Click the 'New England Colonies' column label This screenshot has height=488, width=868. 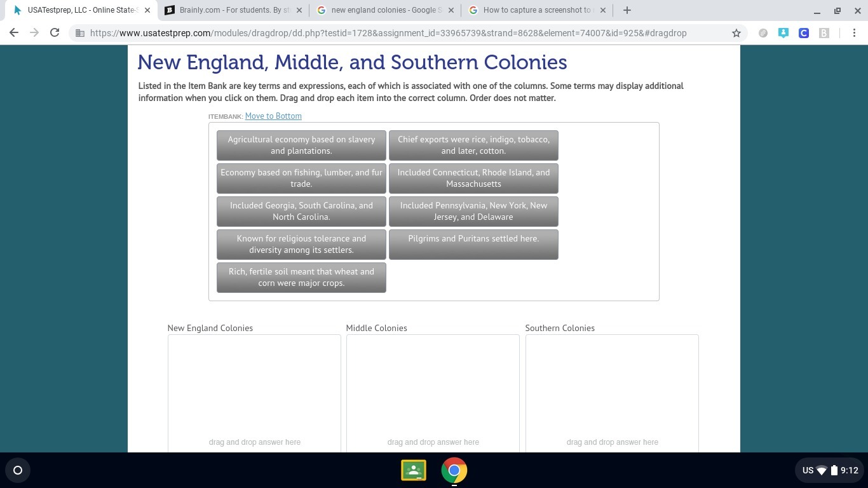(x=210, y=328)
